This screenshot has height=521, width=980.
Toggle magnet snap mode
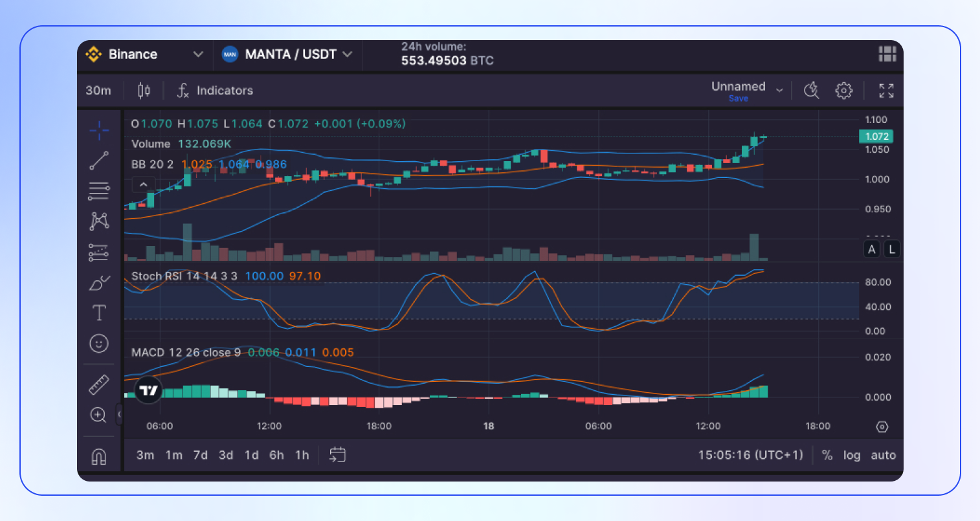click(98, 457)
